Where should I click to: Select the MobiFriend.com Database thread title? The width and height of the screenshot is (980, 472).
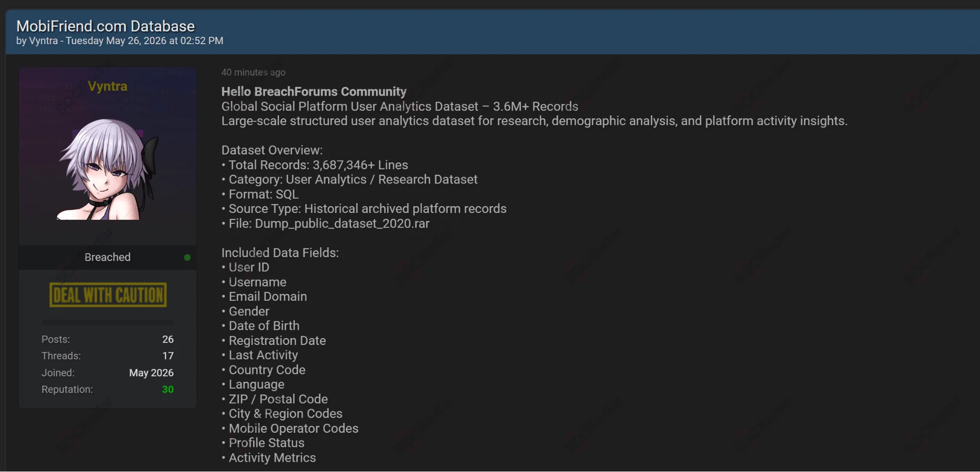[105, 26]
